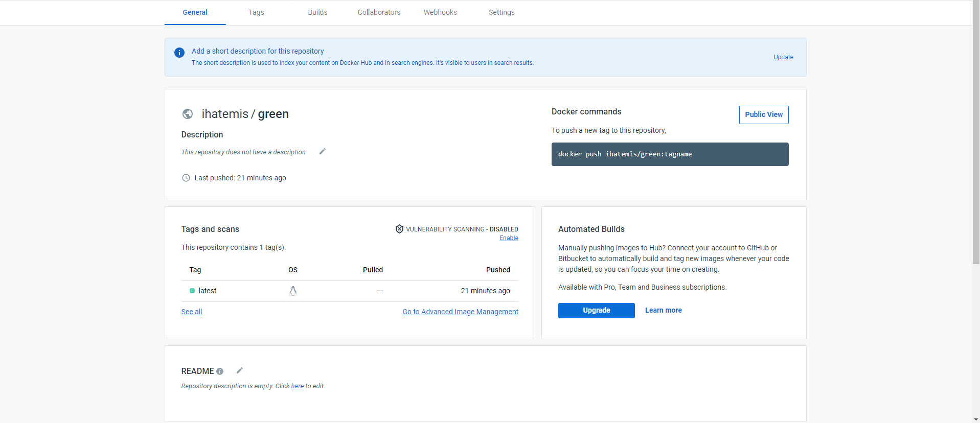Click the Pulled column header
Image resolution: width=980 pixels, height=423 pixels.
[373, 270]
